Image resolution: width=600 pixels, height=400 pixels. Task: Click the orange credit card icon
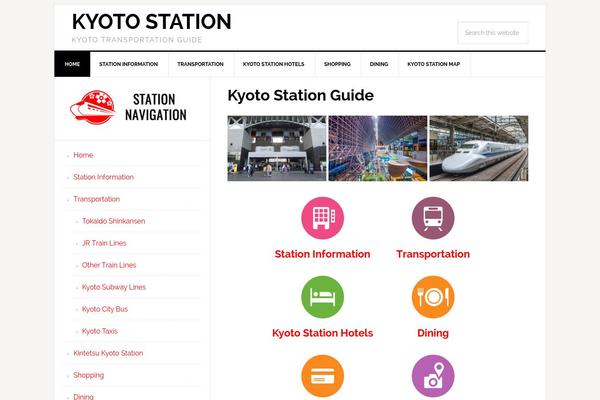pyautogui.click(x=323, y=376)
